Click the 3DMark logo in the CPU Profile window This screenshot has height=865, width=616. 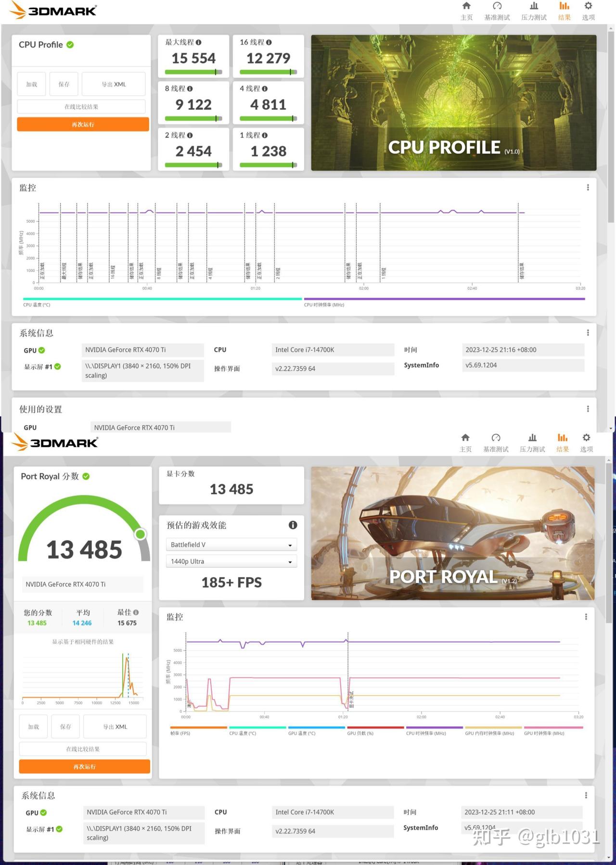coord(53,10)
